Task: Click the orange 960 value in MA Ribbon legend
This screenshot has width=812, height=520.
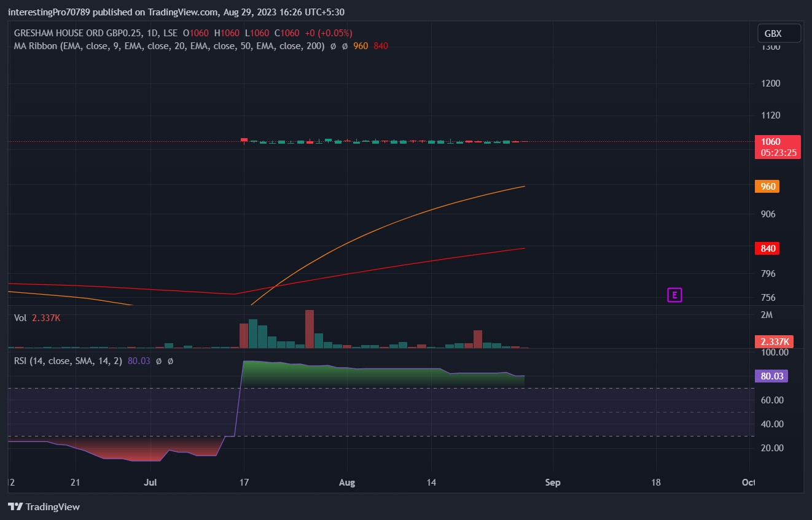Action: point(361,46)
